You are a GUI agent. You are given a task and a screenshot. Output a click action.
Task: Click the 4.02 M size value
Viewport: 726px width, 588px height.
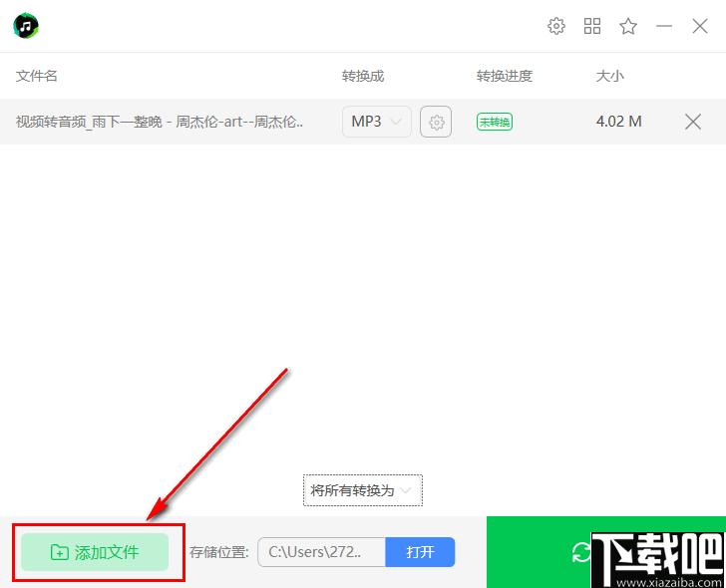click(x=618, y=122)
